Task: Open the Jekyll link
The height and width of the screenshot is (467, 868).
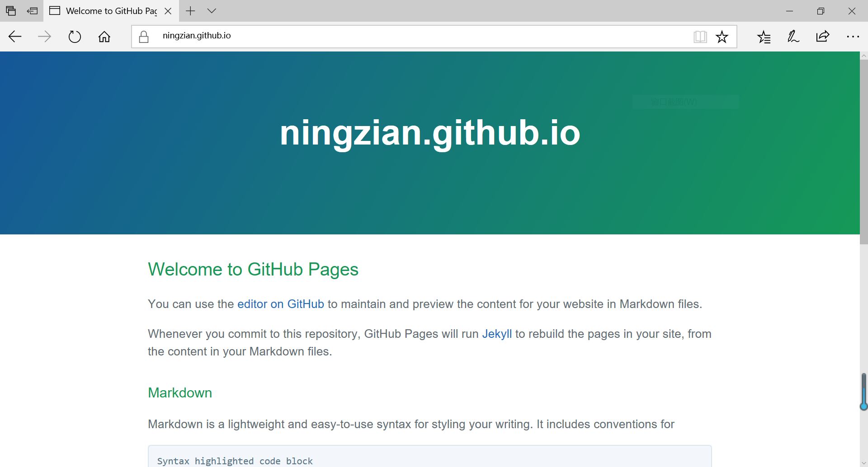Action: tap(497, 334)
